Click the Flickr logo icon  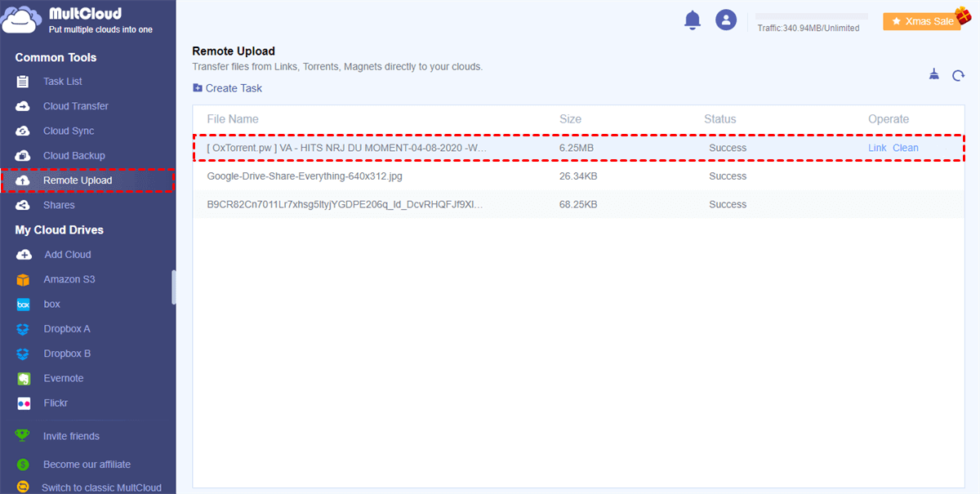(24, 403)
